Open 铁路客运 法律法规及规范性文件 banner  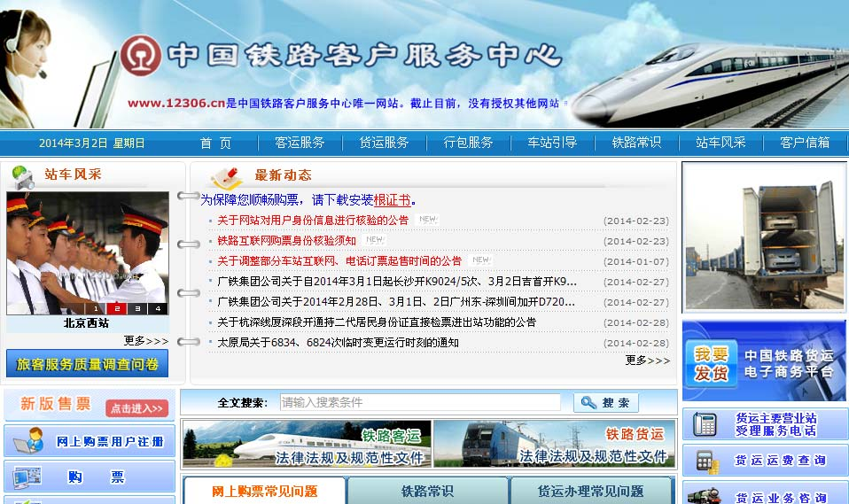(307, 444)
